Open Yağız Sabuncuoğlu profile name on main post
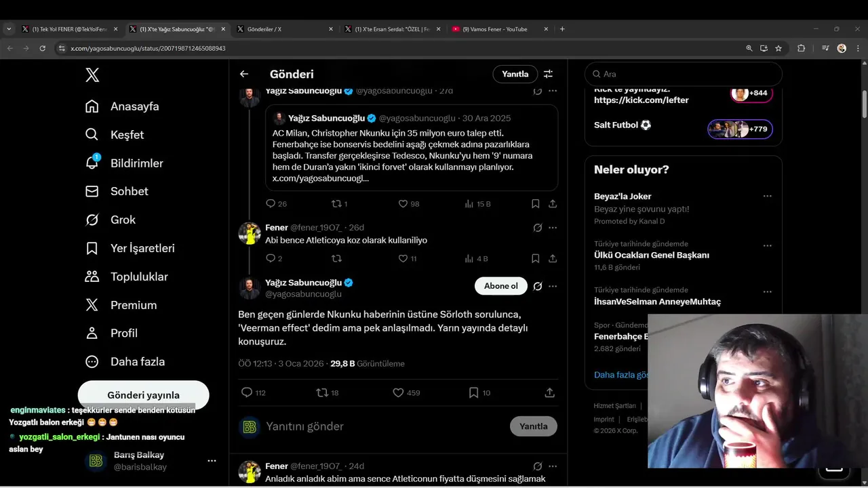 click(x=303, y=283)
